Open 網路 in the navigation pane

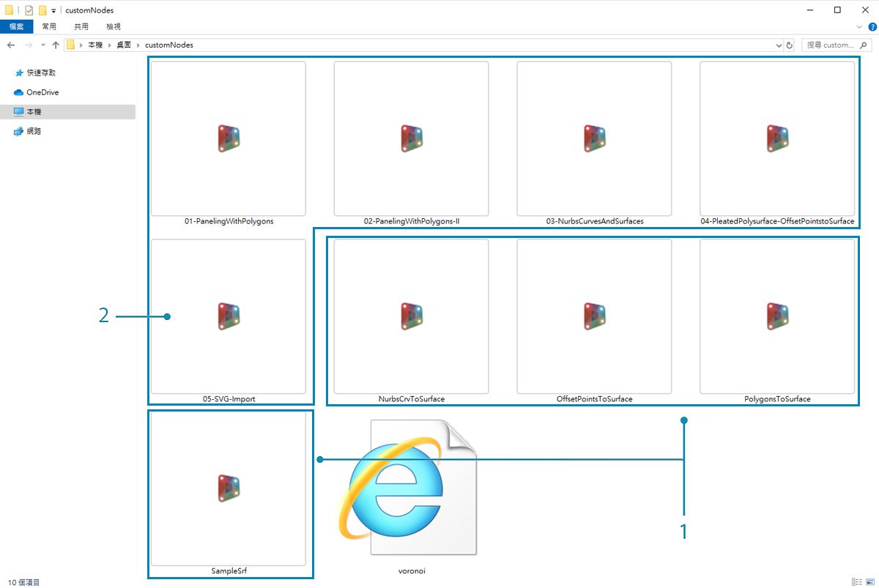[28, 131]
